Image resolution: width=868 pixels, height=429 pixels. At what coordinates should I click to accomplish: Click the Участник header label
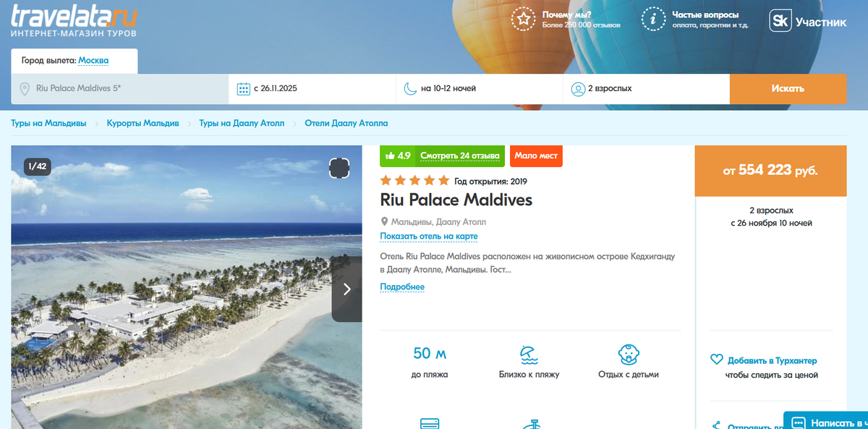click(821, 22)
